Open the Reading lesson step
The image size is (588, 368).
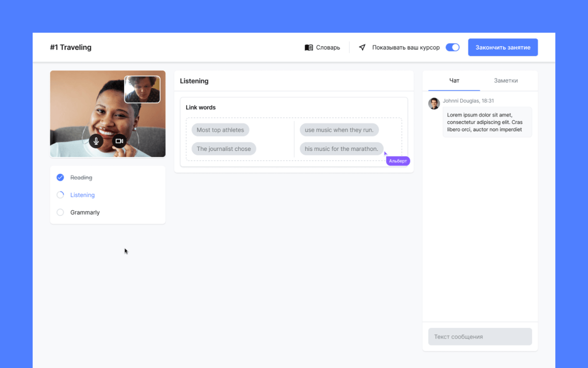click(81, 178)
